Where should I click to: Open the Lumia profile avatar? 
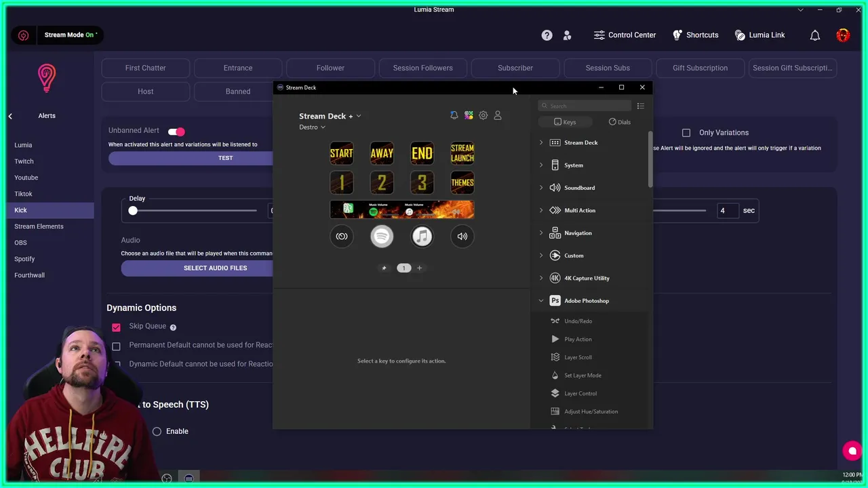tap(843, 35)
